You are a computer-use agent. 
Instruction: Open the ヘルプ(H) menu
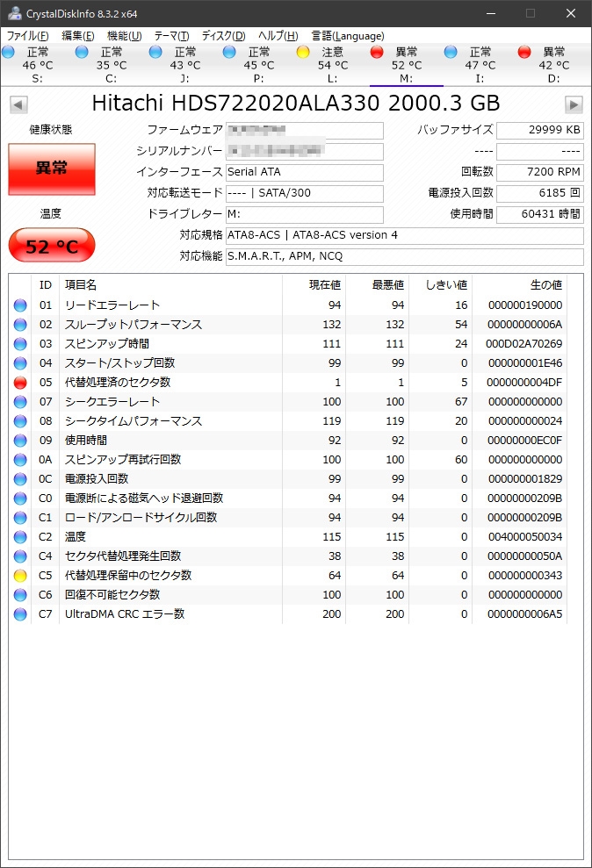(278, 36)
